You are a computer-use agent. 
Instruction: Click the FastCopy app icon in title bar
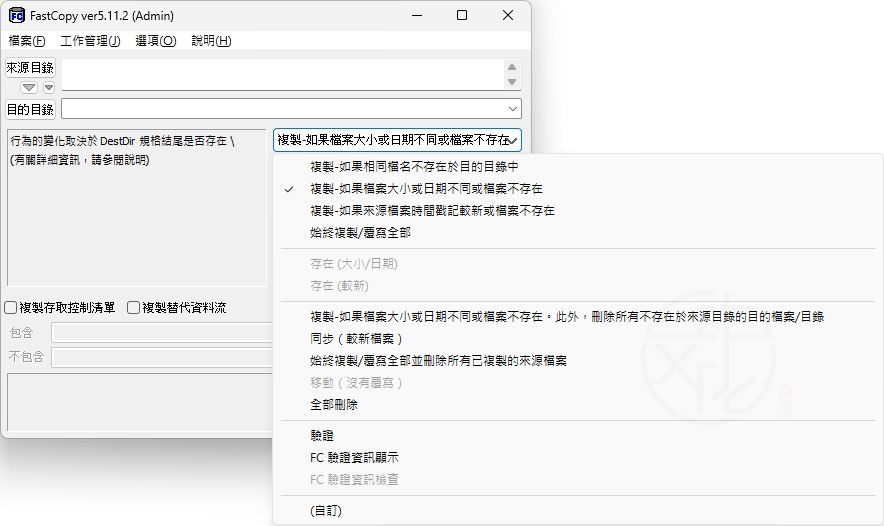[16, 15]
